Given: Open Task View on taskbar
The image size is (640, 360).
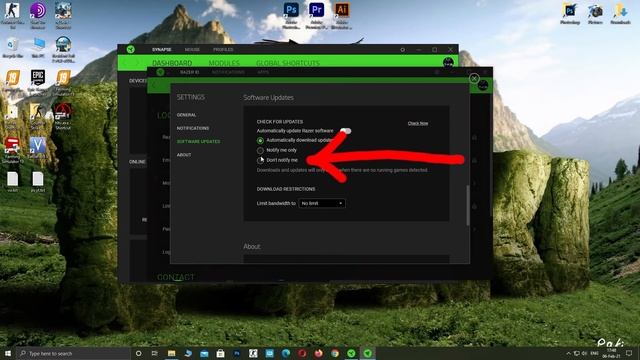Looking at the screenshot, I should click(x=155, y=353).
